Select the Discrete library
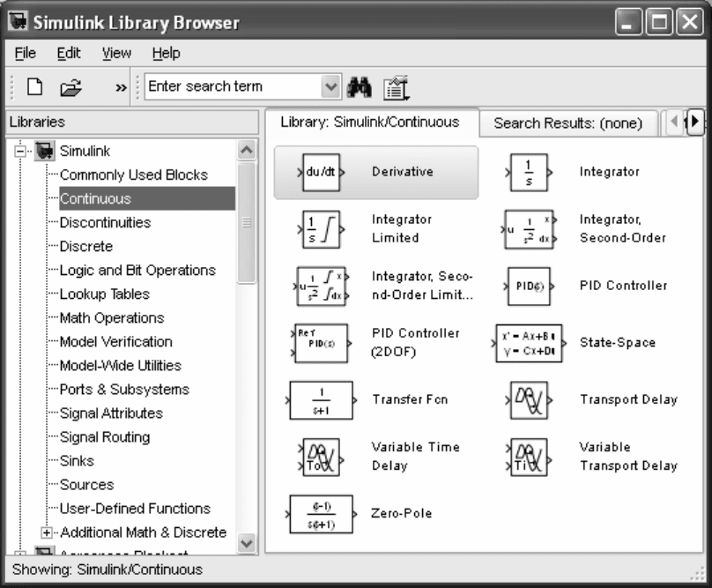 (x=86, y=246)
